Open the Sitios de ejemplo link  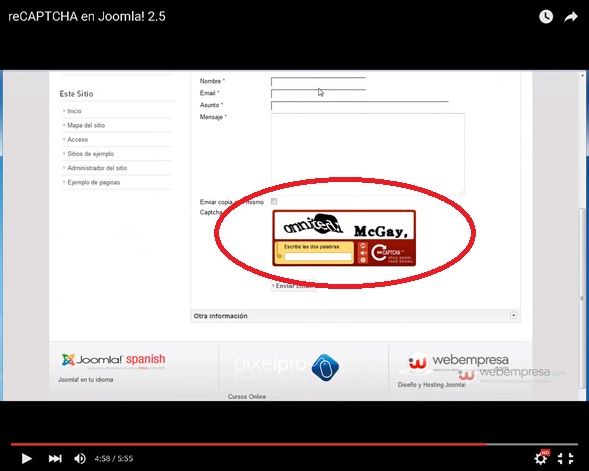[x=91, y=154]
